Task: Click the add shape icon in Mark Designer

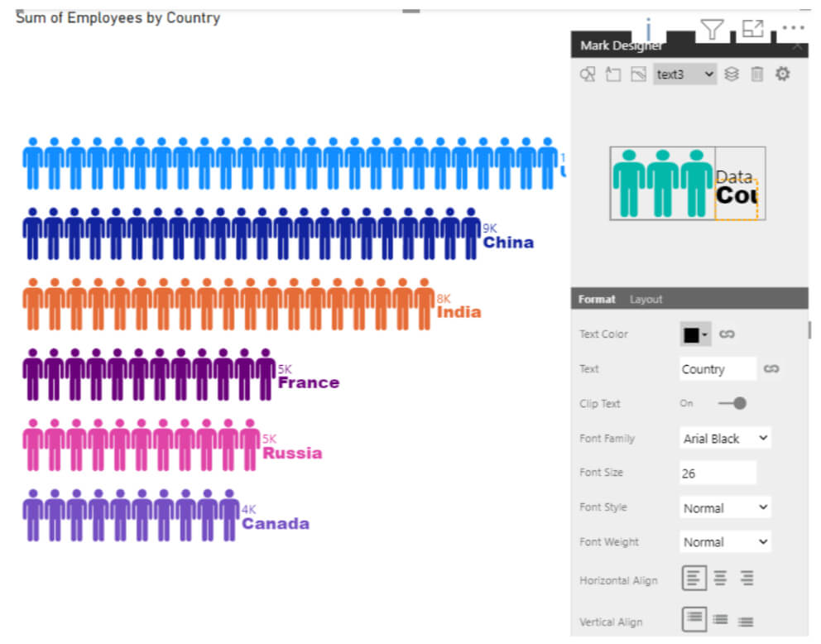Action: point(587,74)
